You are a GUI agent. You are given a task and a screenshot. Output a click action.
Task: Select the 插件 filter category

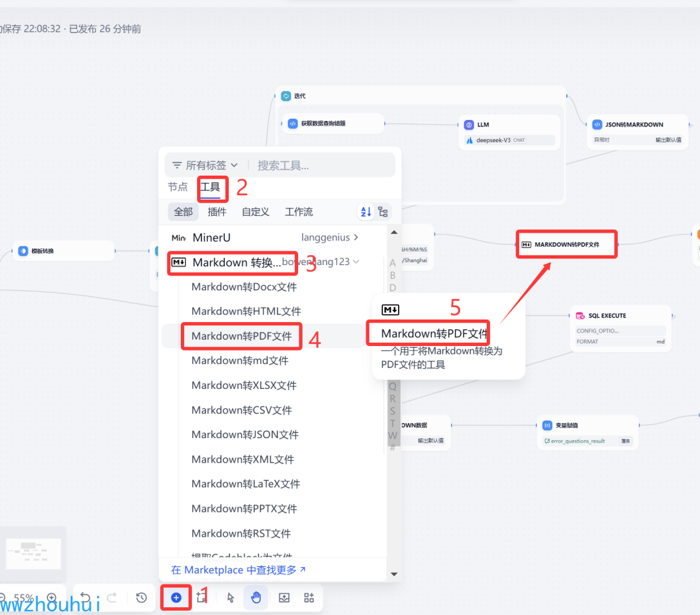click(x=217, y=211)
